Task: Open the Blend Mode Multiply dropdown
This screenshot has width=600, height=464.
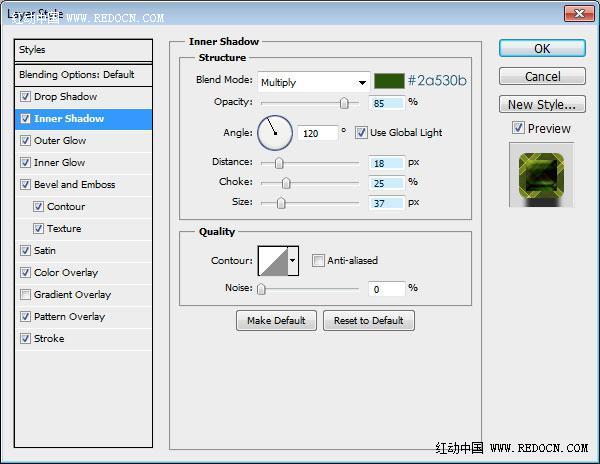Action: pyautogui.click(x=314, y=82)
